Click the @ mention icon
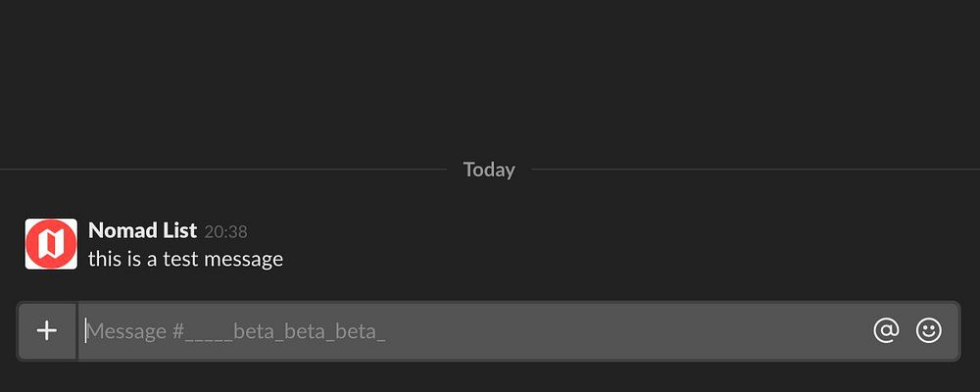The image size is (980, 392). (886, 330)
